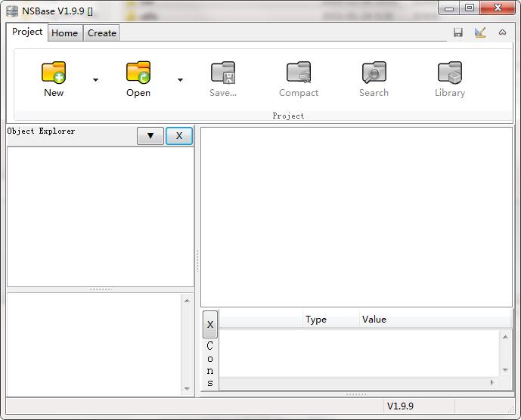Close the console panel with its X button
The height and width of the screenshot is (420, 521).
tap(210, 324)
